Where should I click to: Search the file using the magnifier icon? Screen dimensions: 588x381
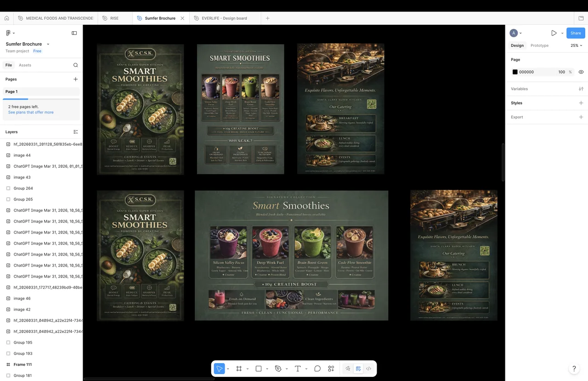76,65
